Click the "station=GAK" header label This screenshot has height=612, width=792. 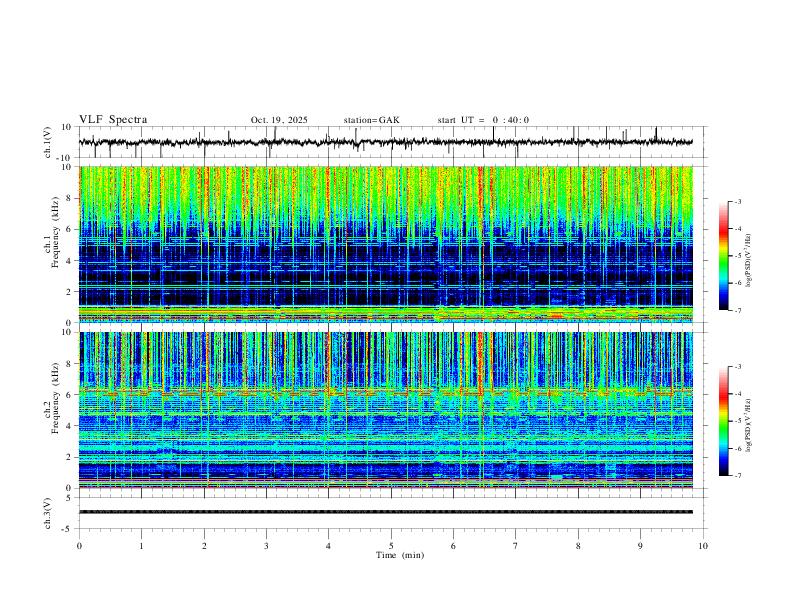[x=371, y=120]
